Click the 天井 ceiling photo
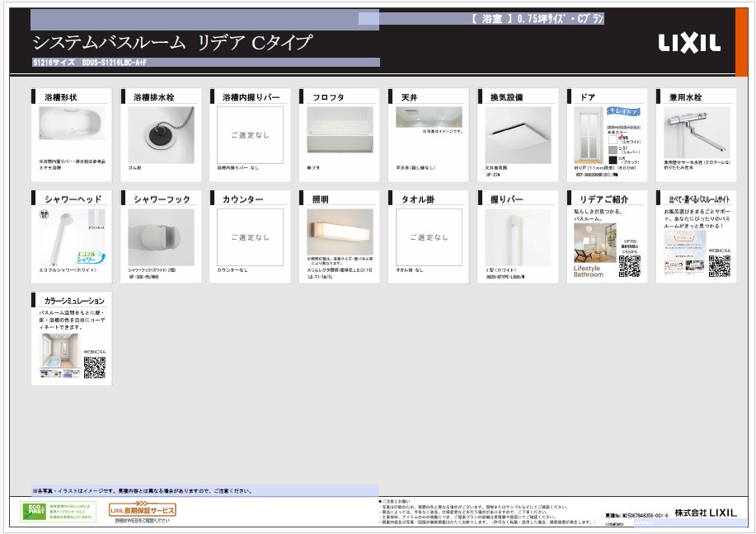Screen dimensions: 756x534 click(429, 117)
